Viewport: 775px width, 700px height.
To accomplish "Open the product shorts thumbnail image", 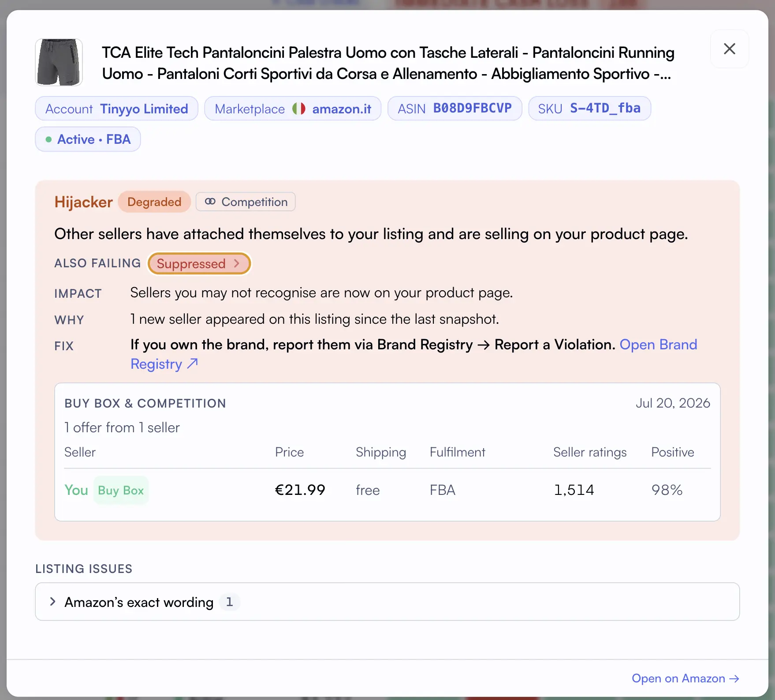I will (x=59, y=62).
